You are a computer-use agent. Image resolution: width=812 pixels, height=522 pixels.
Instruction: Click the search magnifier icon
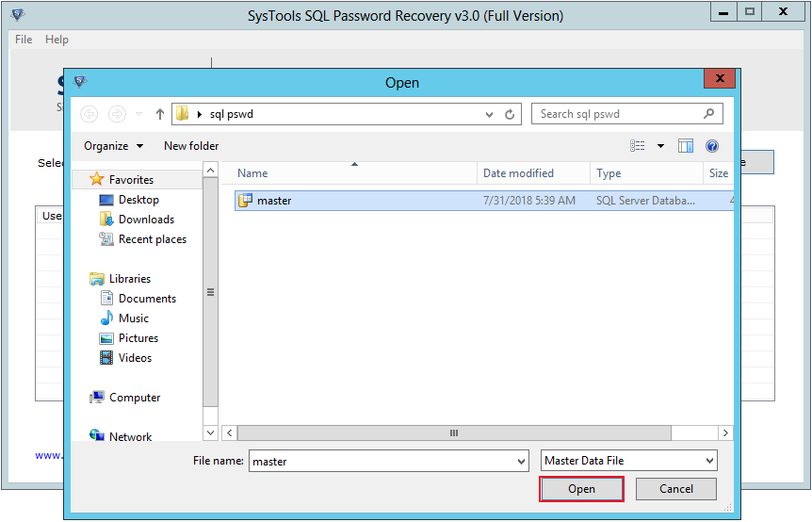click(x=709, y=113)
